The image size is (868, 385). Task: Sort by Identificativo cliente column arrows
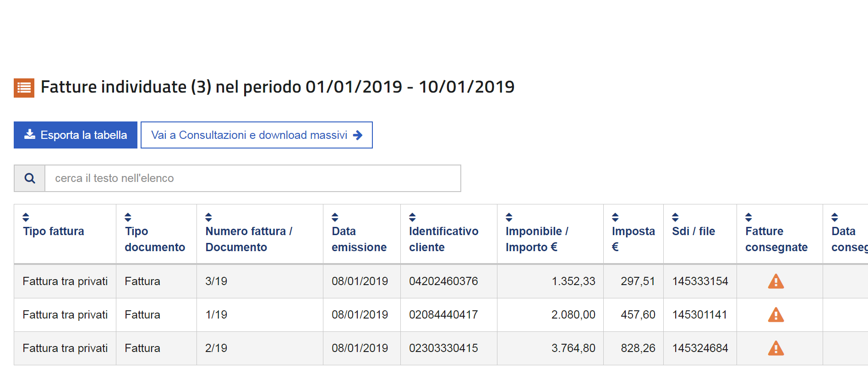413,217
